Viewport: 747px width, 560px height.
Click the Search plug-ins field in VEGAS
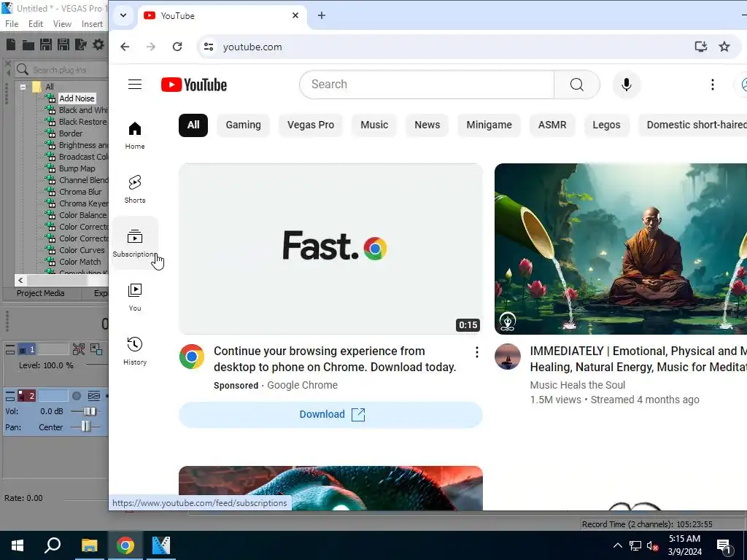(62, 70)
